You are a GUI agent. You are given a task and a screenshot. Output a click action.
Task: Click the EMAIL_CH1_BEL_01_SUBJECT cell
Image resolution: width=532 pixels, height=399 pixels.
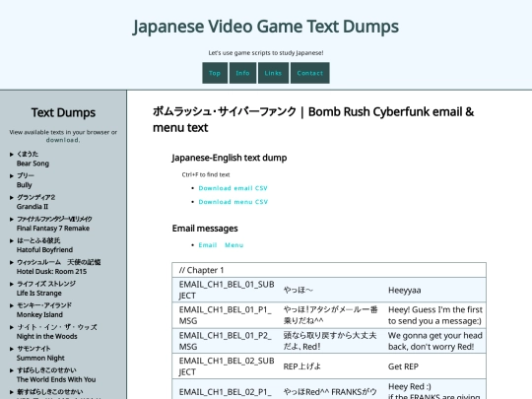click(227, 290)
